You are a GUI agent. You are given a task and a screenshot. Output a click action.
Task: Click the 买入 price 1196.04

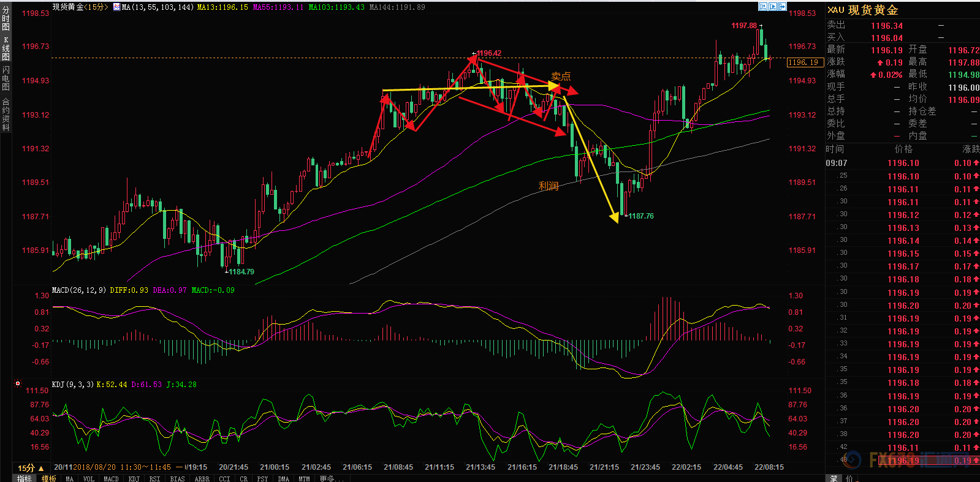tap(886, 38)
